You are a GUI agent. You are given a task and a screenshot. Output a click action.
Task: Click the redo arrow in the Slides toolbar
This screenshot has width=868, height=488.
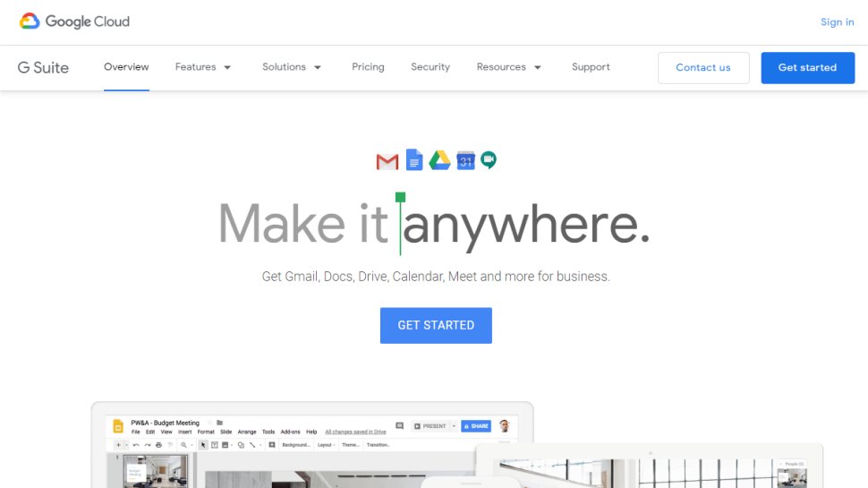click(x=148, y=445)
